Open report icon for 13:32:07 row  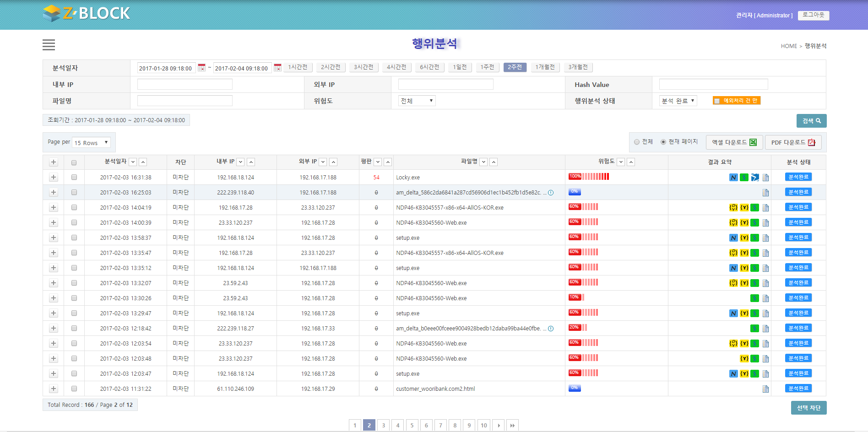pyautogui.click(x=765, y=283)
